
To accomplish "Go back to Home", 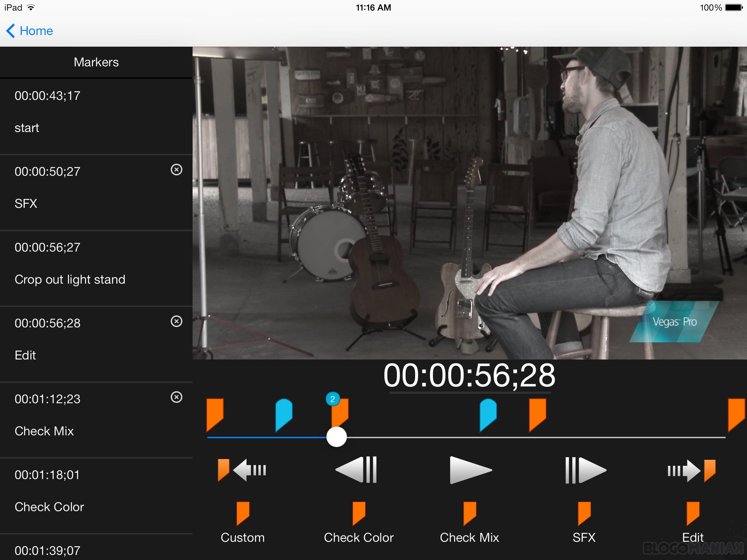I will [x=30, y=31].
